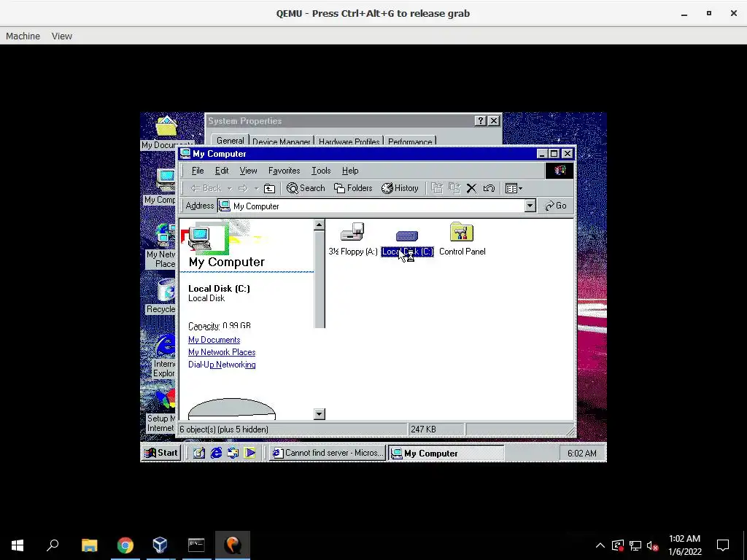The image size is (747, 560).
Task: Open the File menu
Action: [198, 171]
